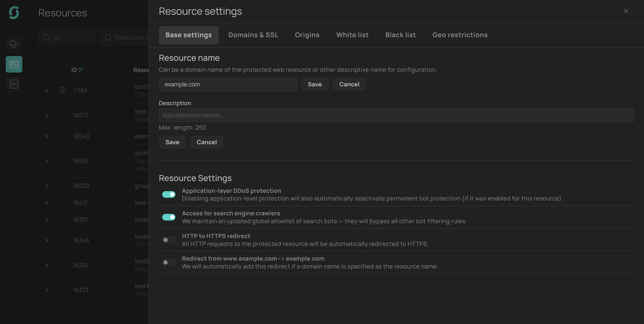Screen dimensions: 644x324
Task: Click the pause icon beside resource 17183
Action: click(x=62, y=90)
